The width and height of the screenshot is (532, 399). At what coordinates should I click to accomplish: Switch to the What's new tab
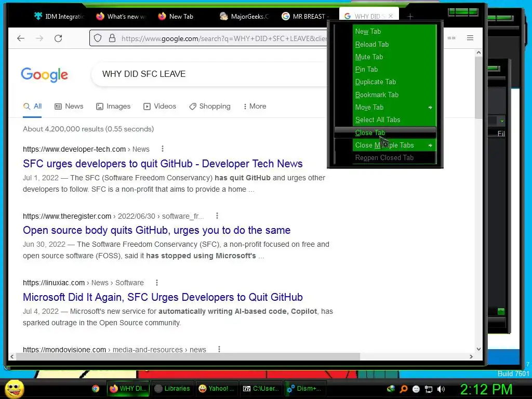[x=121, y=16]
